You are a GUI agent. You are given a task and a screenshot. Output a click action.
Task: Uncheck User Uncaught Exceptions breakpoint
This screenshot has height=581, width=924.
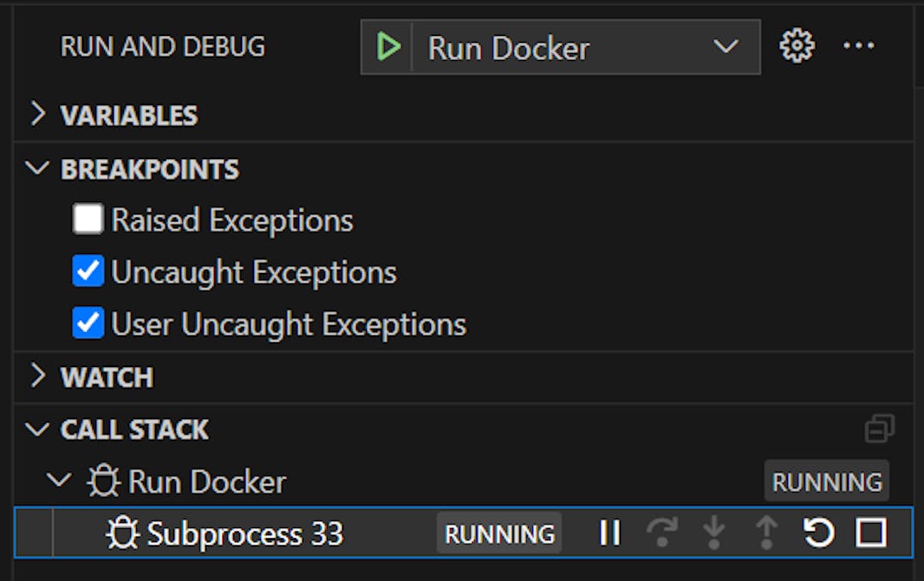pos(88,323)
